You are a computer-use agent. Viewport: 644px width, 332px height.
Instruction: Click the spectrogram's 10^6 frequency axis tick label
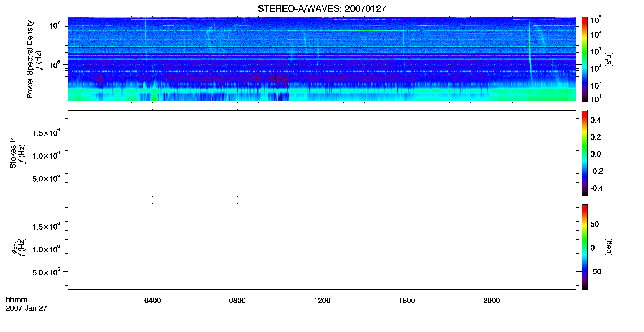pyautogui.click(x=54, y=64)
